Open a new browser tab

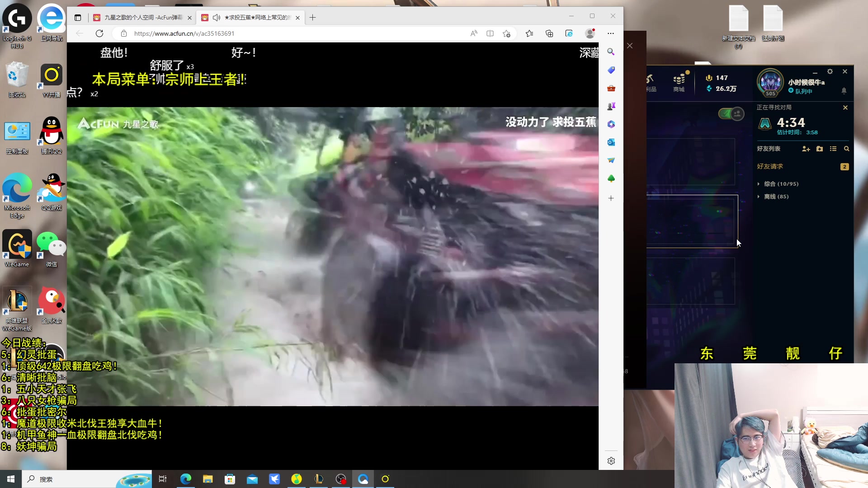point(312,18)
